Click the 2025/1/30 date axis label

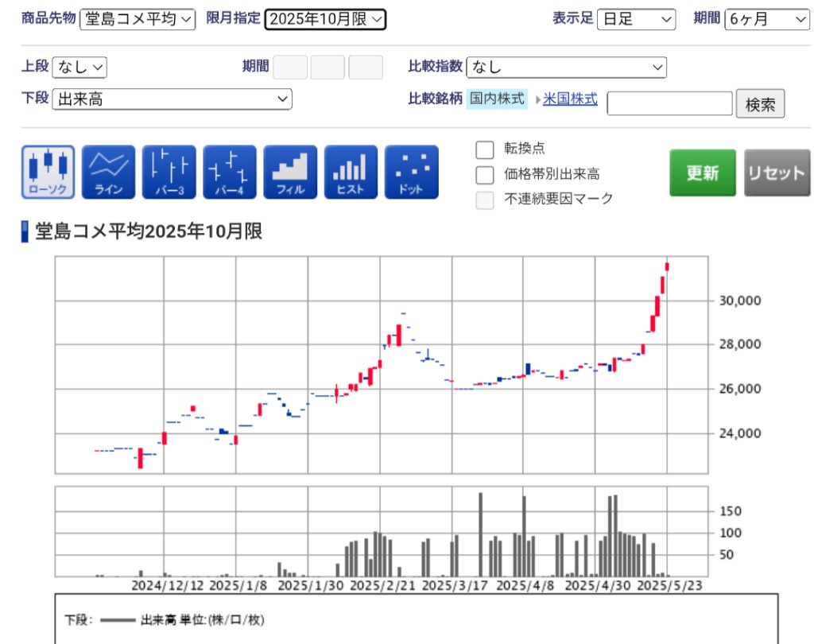(311, 586)
